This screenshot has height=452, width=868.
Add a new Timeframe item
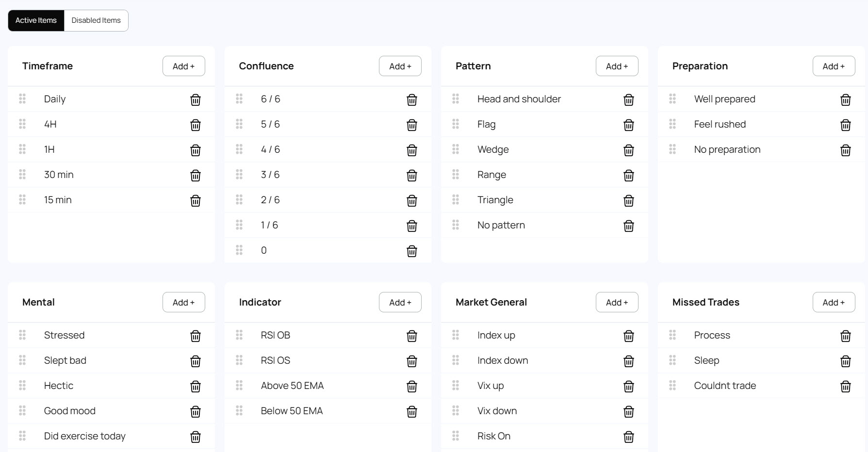click(x=183, y=66)
